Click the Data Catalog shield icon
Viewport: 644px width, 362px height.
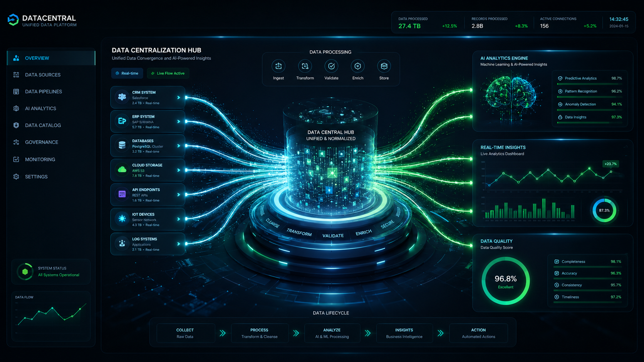[x=16, y=125]
